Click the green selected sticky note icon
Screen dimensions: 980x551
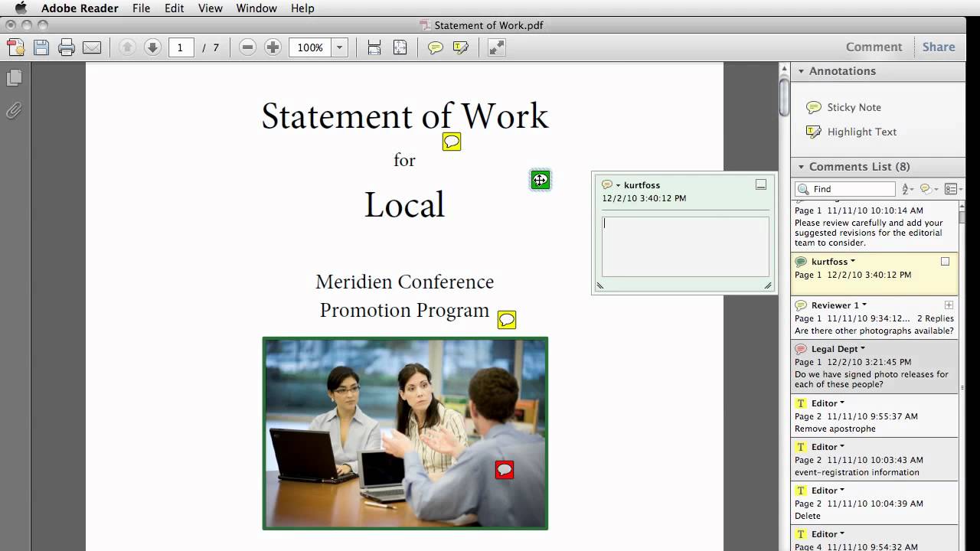coord(540,180)
